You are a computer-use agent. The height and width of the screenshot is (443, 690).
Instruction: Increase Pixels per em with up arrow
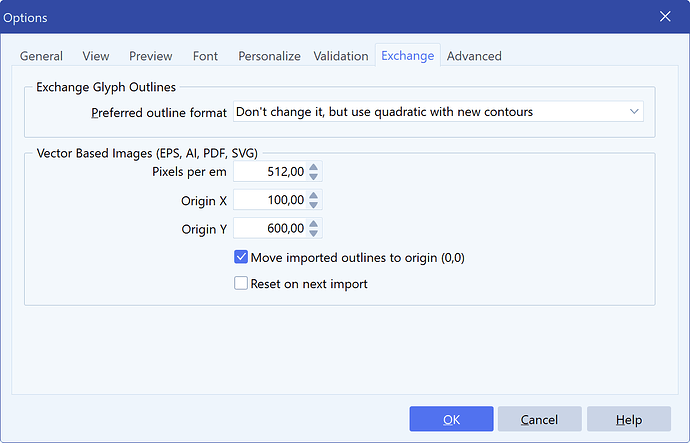point(313,167)
